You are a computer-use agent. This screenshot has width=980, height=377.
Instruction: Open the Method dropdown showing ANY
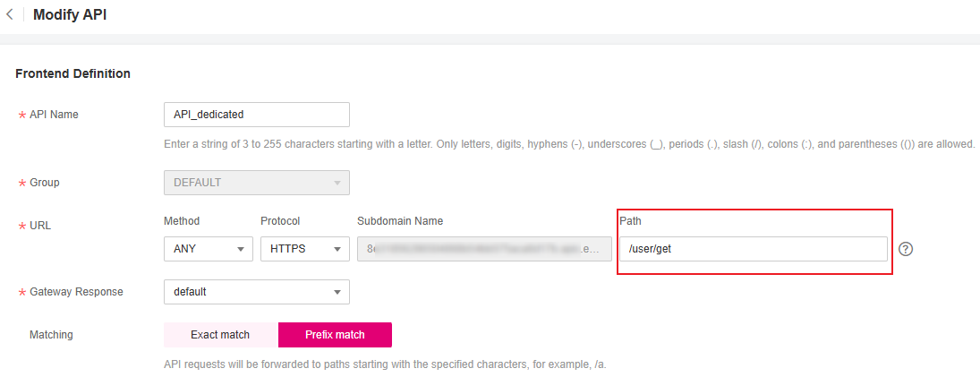pos(208,249)
